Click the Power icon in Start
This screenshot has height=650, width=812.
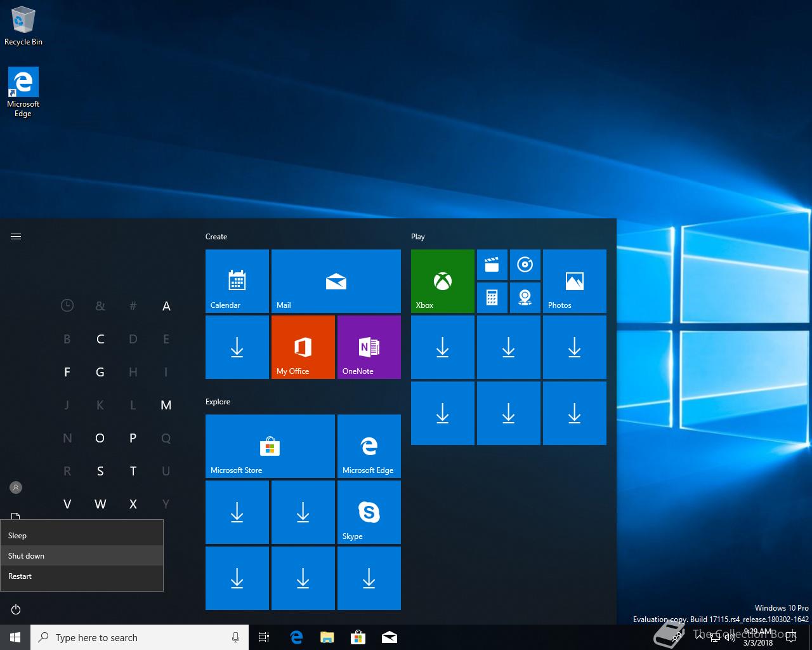[16, 609]
